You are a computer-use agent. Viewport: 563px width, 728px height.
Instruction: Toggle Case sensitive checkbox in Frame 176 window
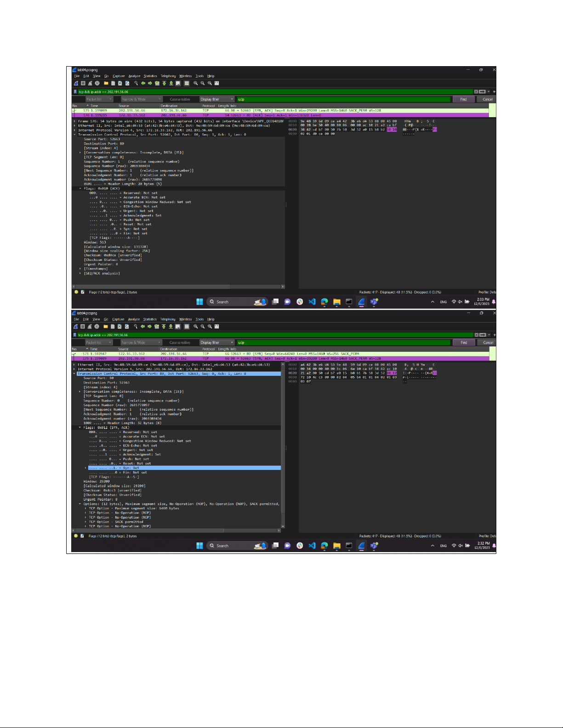point(180,99)
